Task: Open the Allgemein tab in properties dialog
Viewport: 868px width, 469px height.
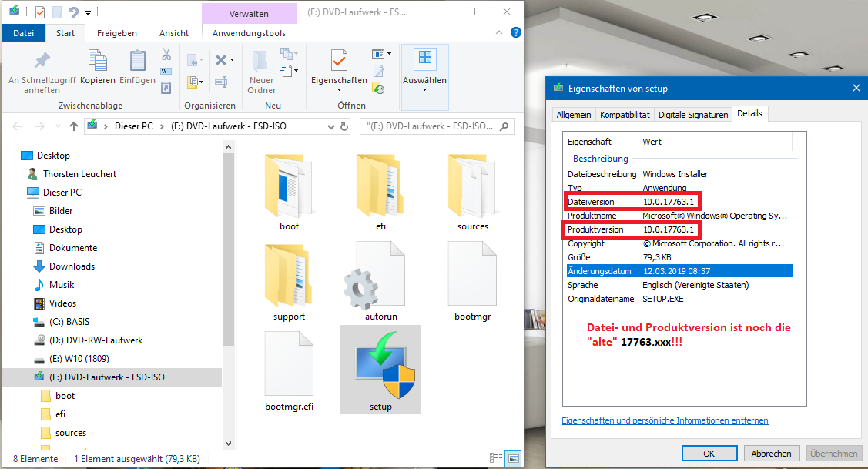Action: pos(574,115)
